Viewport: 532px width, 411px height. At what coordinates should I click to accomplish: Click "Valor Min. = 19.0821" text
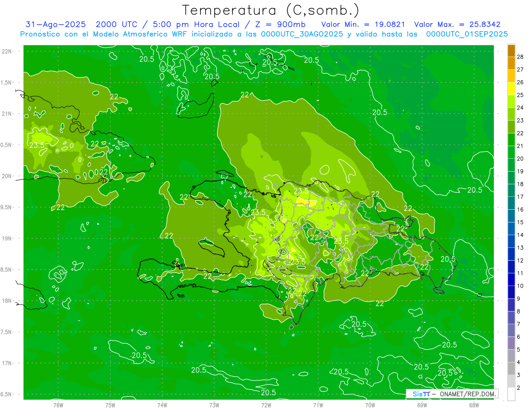364,24
